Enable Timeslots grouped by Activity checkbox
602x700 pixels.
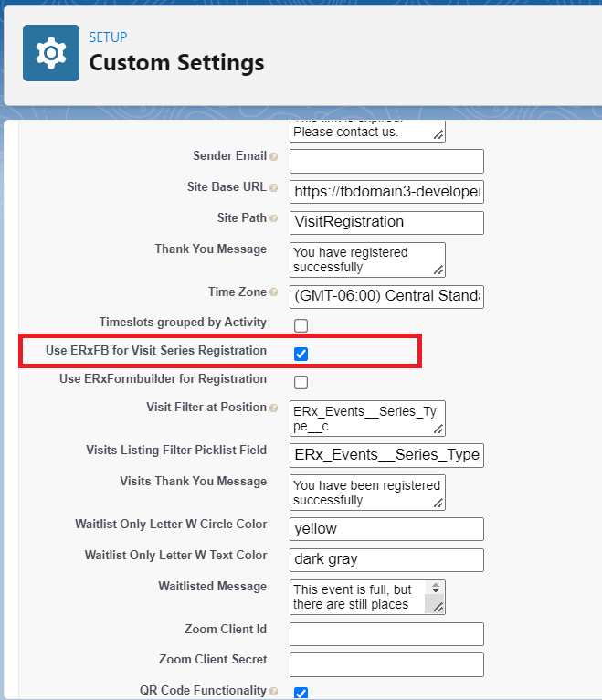(301, 325)
